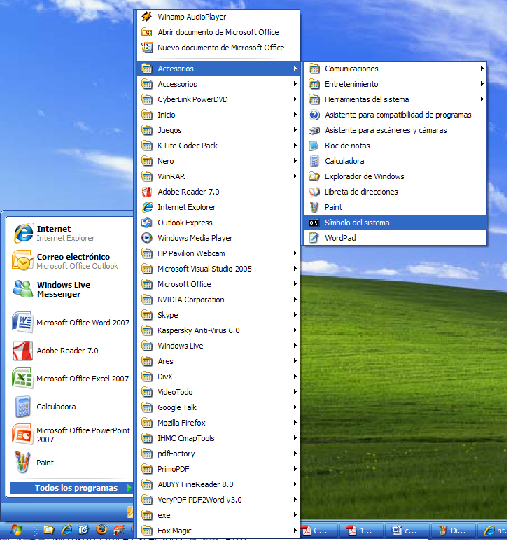The width and height of the screenshot is (507, 540).
Task: Open Bloc de notas icon
Action: point(314,145)
